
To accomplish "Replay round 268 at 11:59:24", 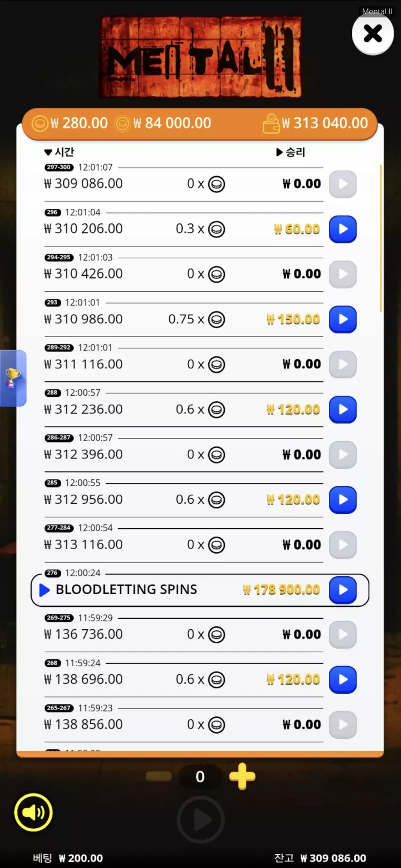I will point(343,680).
